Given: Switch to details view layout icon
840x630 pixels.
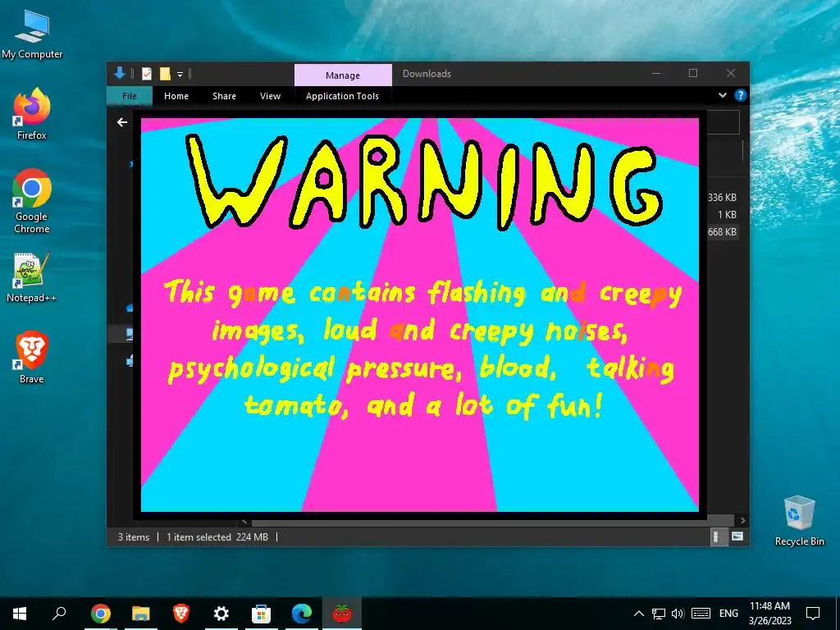Looking at the screenshot, I should coord(715,536).
